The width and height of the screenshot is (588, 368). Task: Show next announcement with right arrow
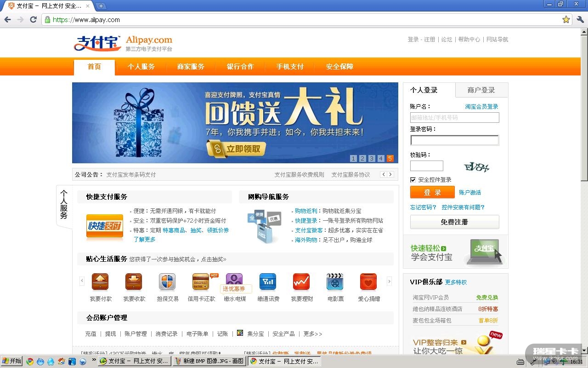pyautogui.click(x=390, y=174)
